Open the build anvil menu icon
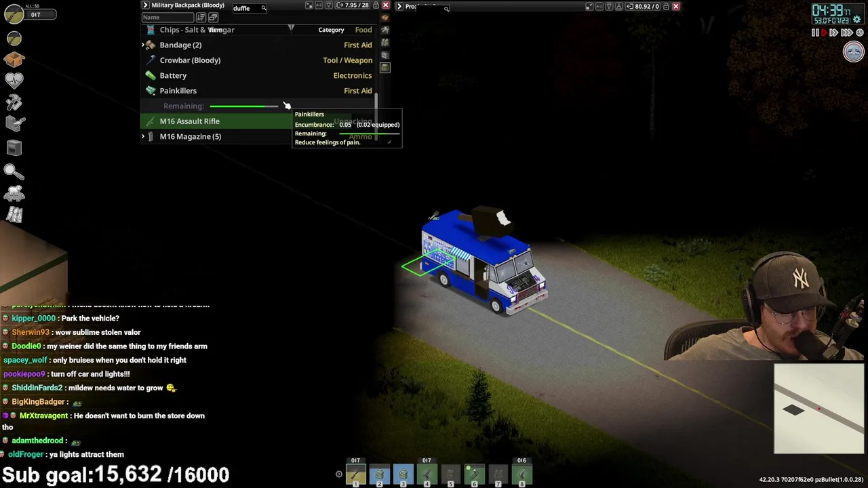This screenshot has width=868, height=488. 14,123
